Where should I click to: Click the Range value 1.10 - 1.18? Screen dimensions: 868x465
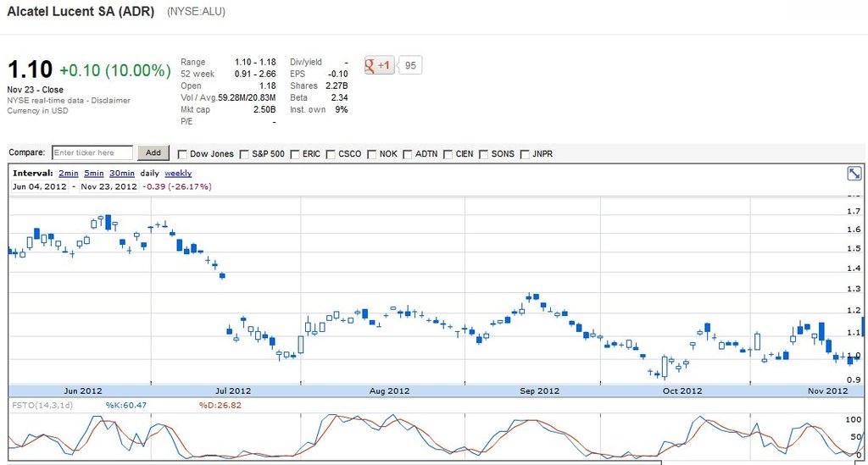coord(255,62)
